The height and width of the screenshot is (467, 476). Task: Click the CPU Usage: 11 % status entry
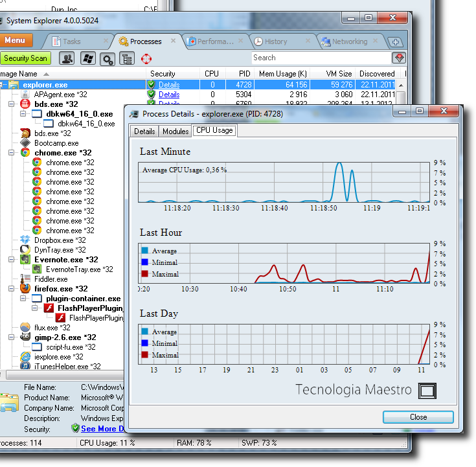107,443
